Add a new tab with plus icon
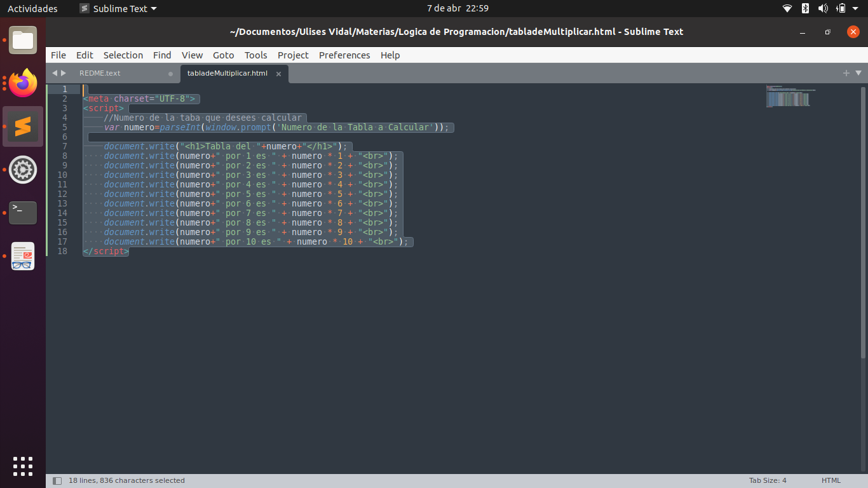 click(x=846, y=73)
